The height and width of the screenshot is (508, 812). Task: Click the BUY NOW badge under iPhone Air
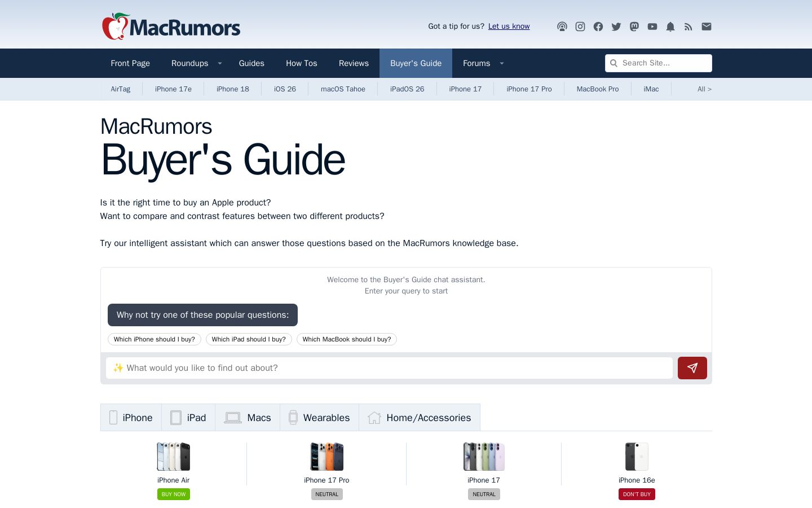point(174,494)
